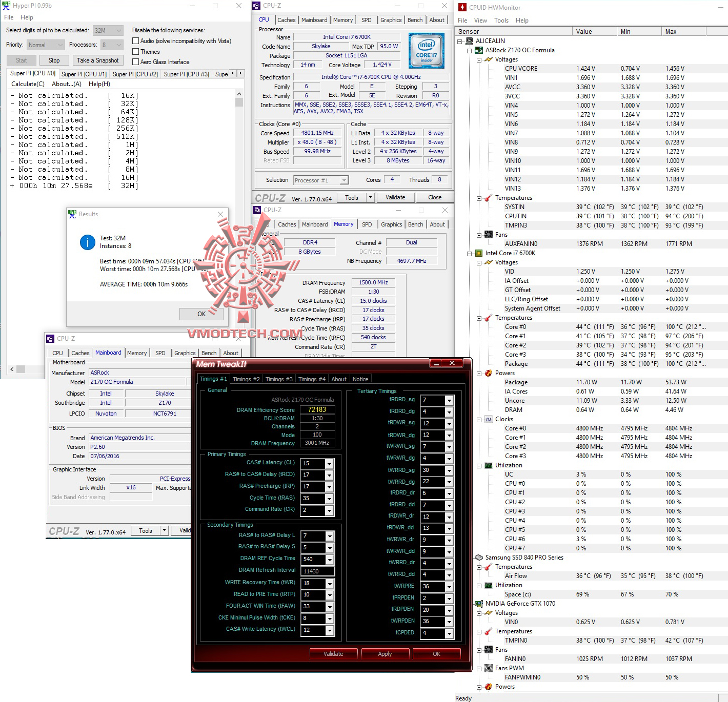728x702 pixels.
Task: Click the thermometer icon beside Temperatures
Action: tap(488, 197)
